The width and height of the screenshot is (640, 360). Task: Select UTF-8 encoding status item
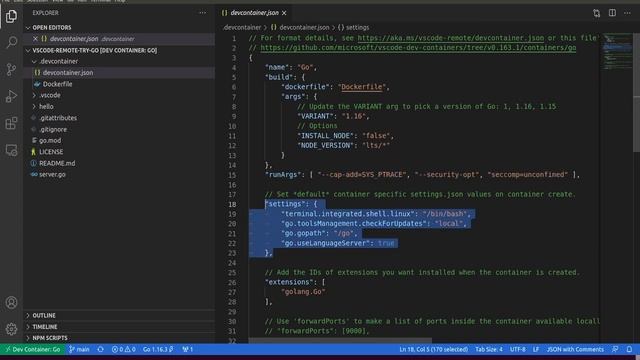518,349
